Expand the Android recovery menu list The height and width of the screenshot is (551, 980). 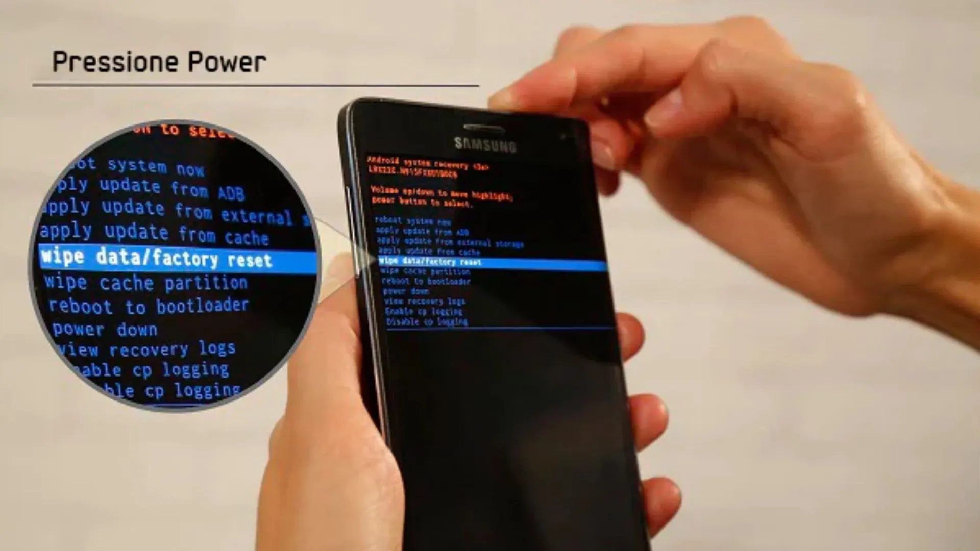471,272
